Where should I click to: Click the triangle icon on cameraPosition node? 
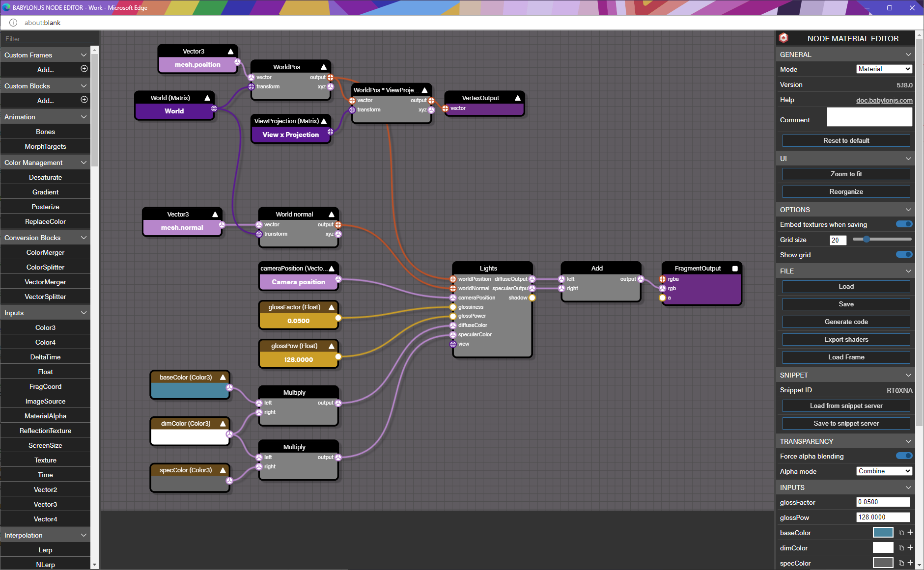332,268
